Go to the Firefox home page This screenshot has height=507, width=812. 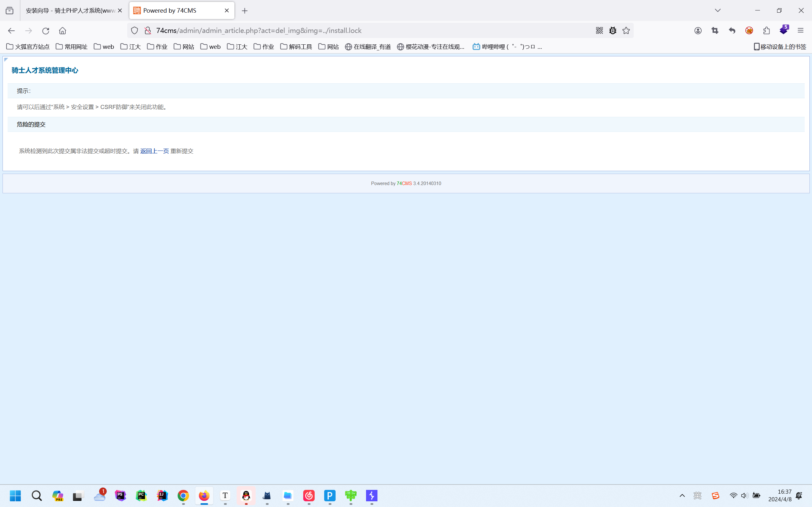[x=62, y=30]
